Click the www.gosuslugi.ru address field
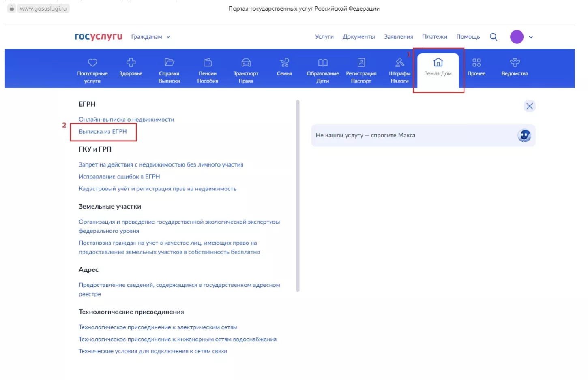Screen dimensions: 588x380 click(43, 9)
